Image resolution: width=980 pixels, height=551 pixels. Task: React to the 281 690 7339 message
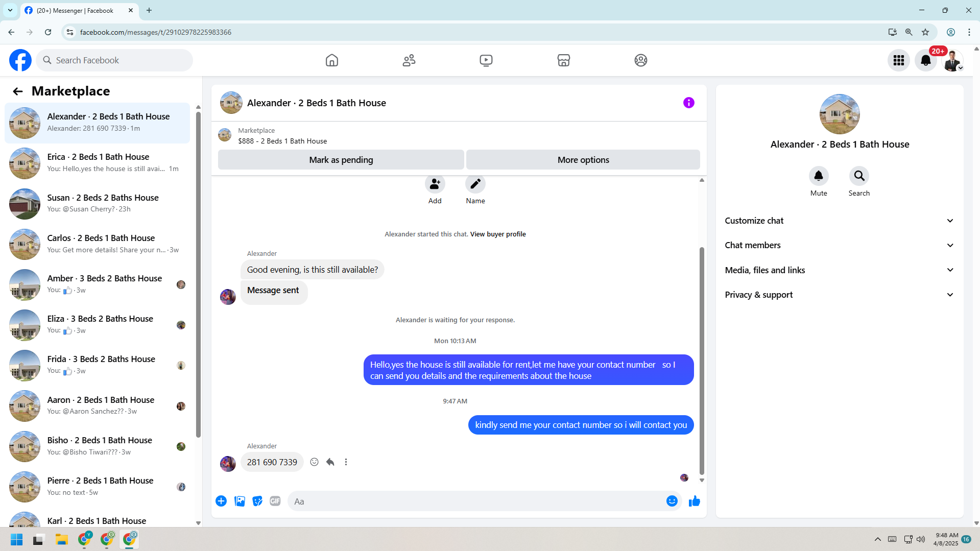[x=315, y=462]
